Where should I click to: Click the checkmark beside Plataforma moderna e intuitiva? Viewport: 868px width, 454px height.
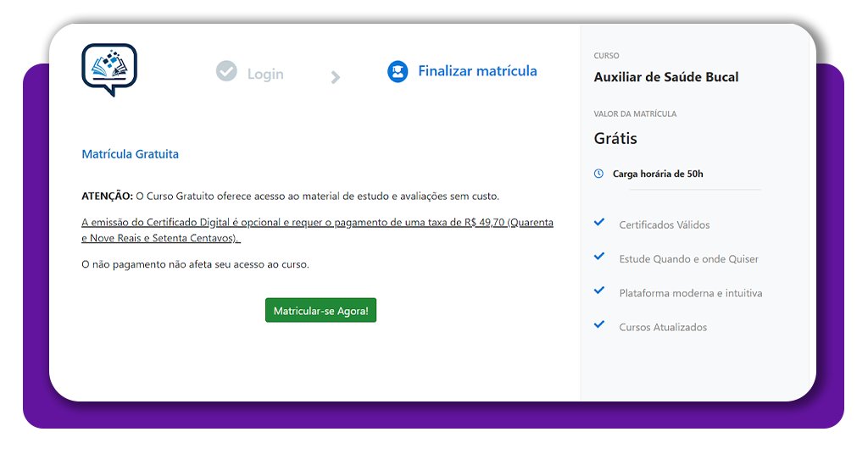click(599, 291)
